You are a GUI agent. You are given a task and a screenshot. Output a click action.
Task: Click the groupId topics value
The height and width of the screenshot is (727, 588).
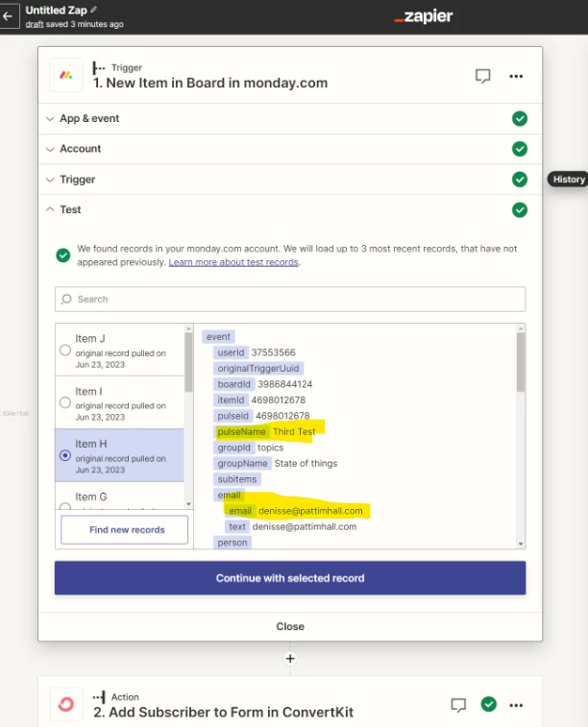[x=270, y=448]
